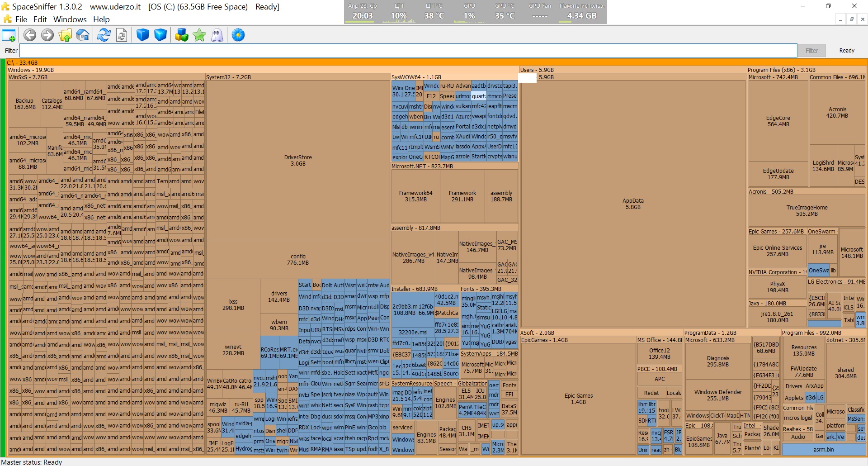
Task: Click the Epic Online Services 257.6MB block
Action: [778, 251]
